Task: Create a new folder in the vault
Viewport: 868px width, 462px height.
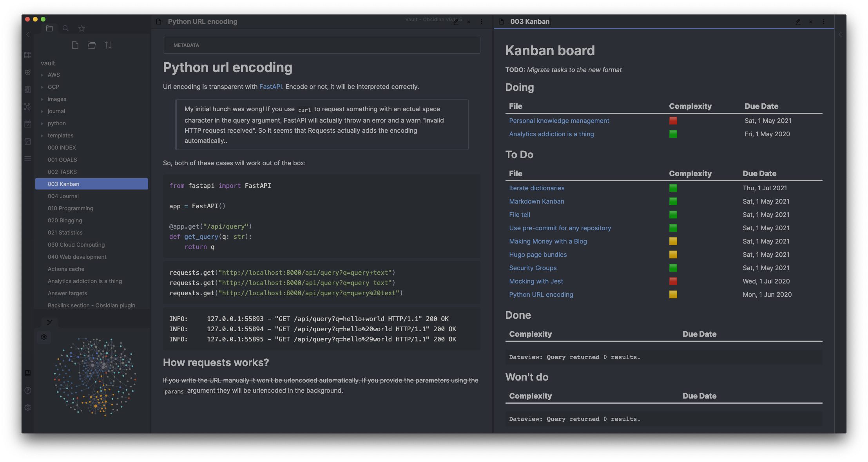Action: (x=92, y=45)
